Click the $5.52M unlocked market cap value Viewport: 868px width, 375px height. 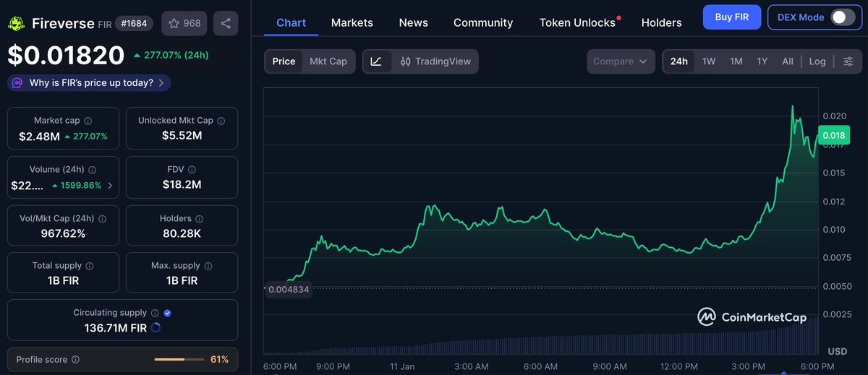[x=182, y=136]
